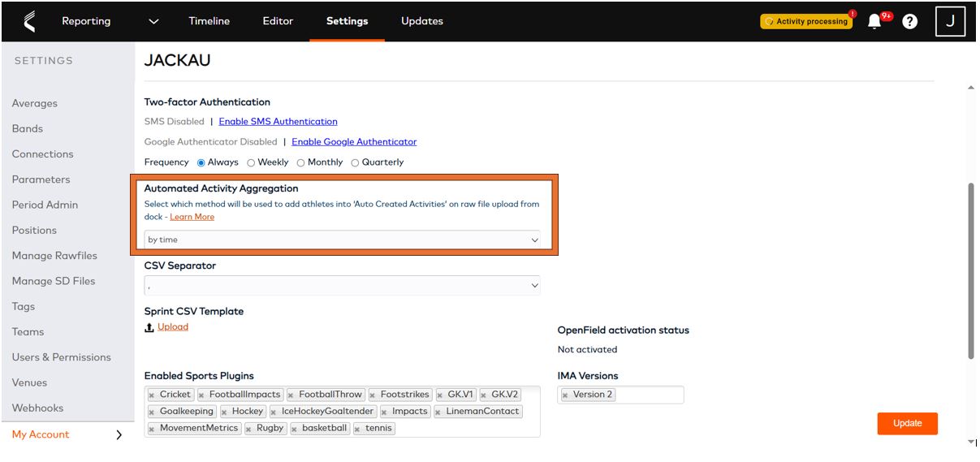Select the Quarterly frequency option
This screenshot has height=462, width=980.
(355, 162)
